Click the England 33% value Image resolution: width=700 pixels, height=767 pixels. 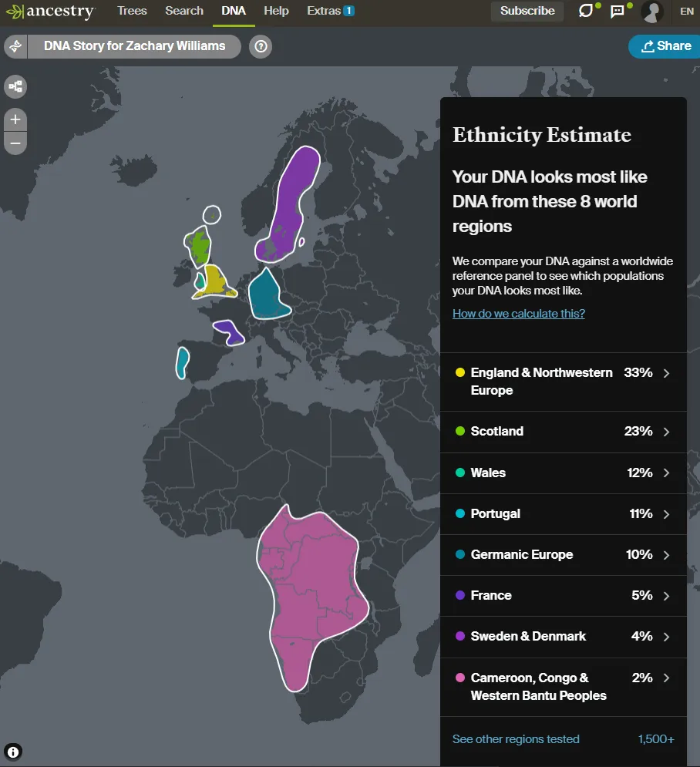638,373
